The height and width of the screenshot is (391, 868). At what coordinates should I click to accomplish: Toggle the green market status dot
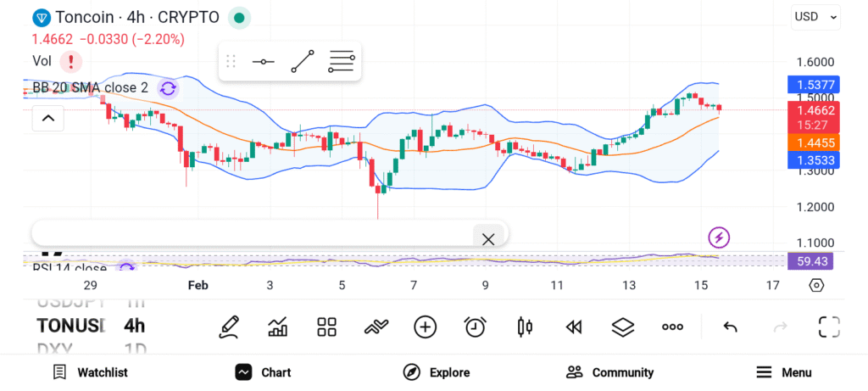point(240,17)
